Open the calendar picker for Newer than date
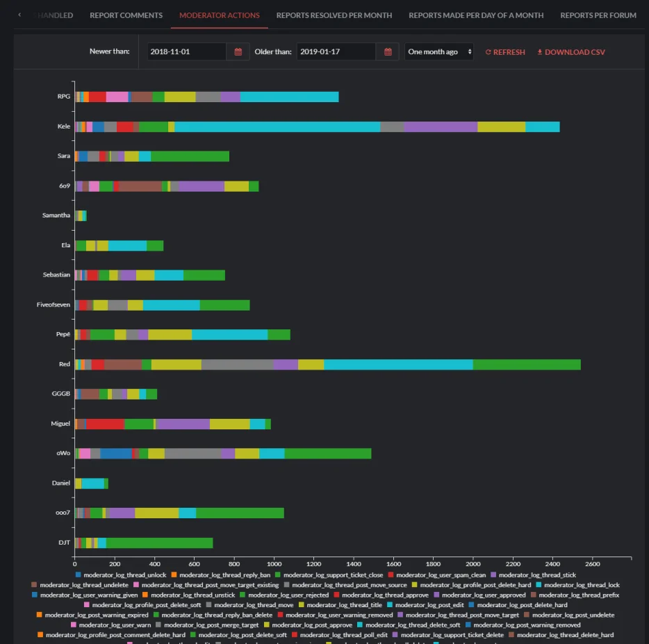 238,52
